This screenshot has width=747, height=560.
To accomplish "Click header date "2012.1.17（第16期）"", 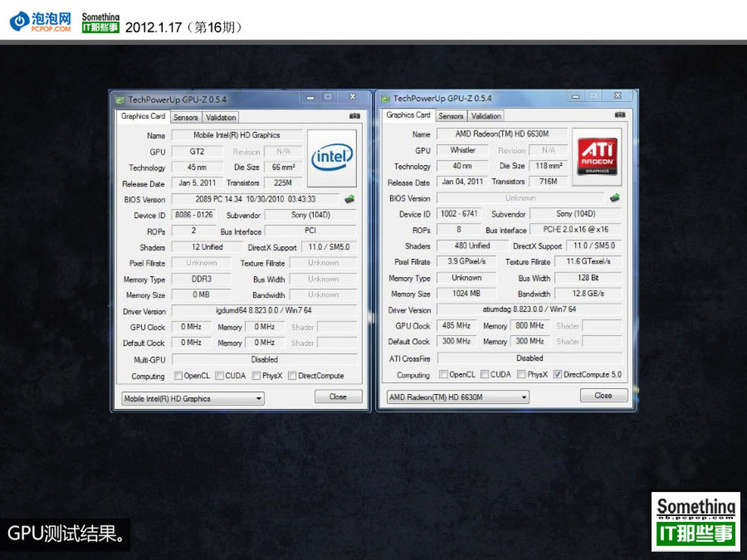I will [184, 27].
